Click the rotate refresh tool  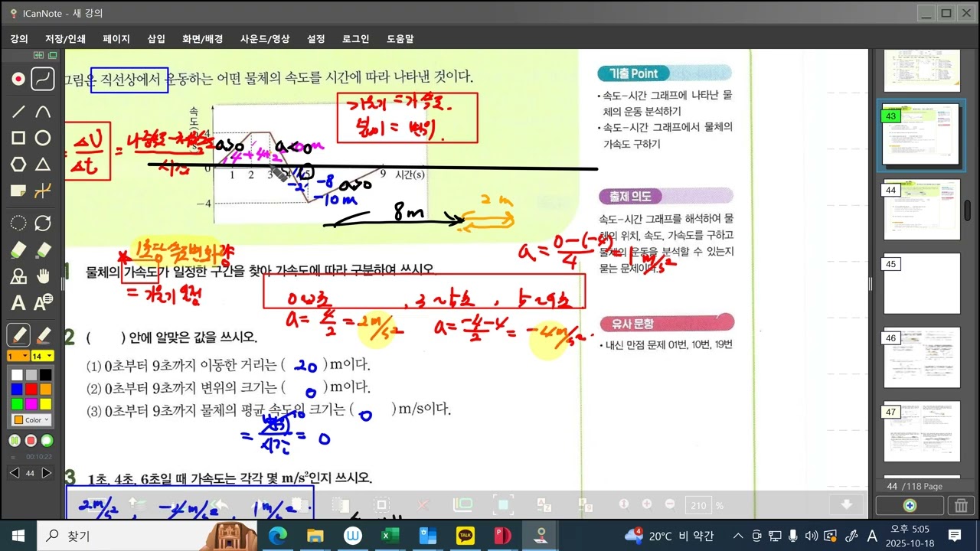pyautogui.click(x=44, y=223)
